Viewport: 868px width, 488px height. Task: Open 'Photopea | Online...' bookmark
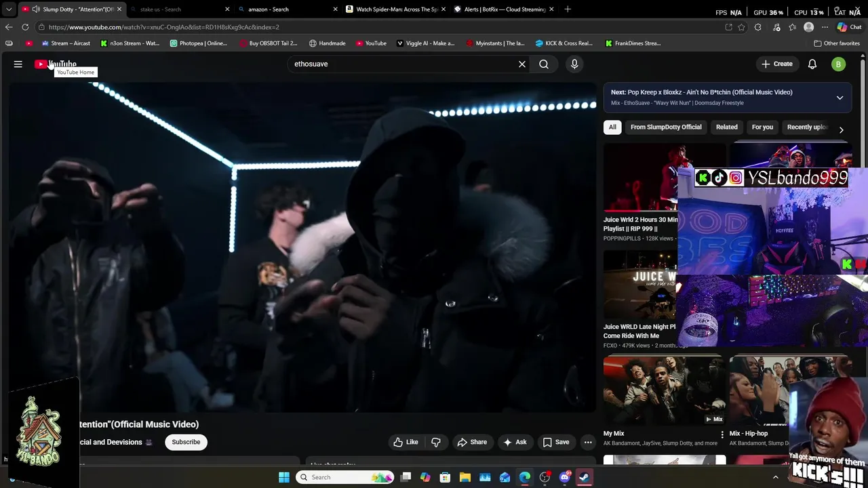pos(199,43)
